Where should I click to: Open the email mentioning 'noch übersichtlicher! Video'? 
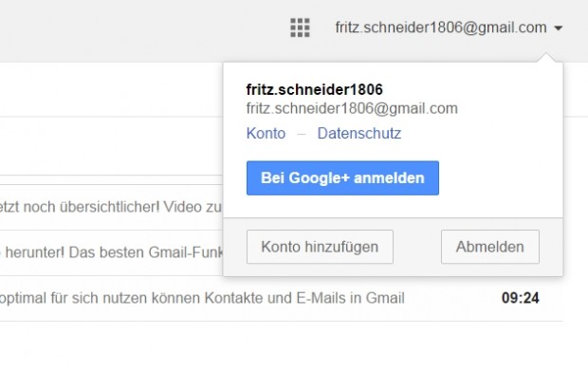tap(111, 207)
